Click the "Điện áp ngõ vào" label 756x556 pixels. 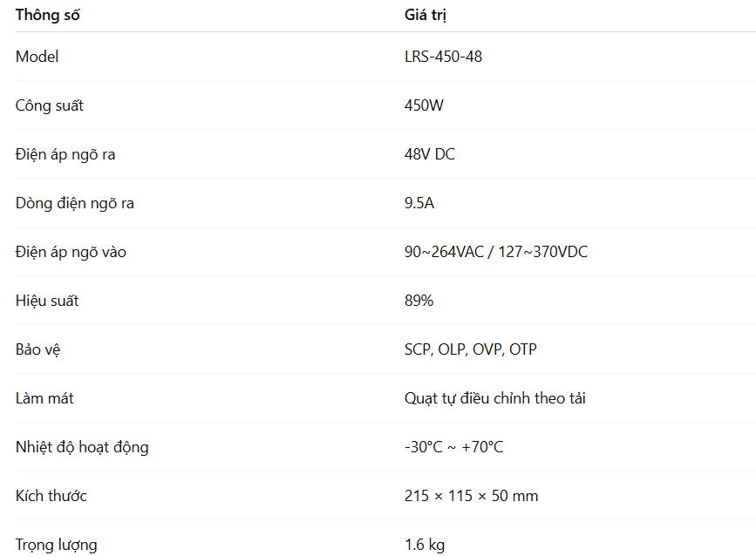pyautogui.click(x=71, y=252)
